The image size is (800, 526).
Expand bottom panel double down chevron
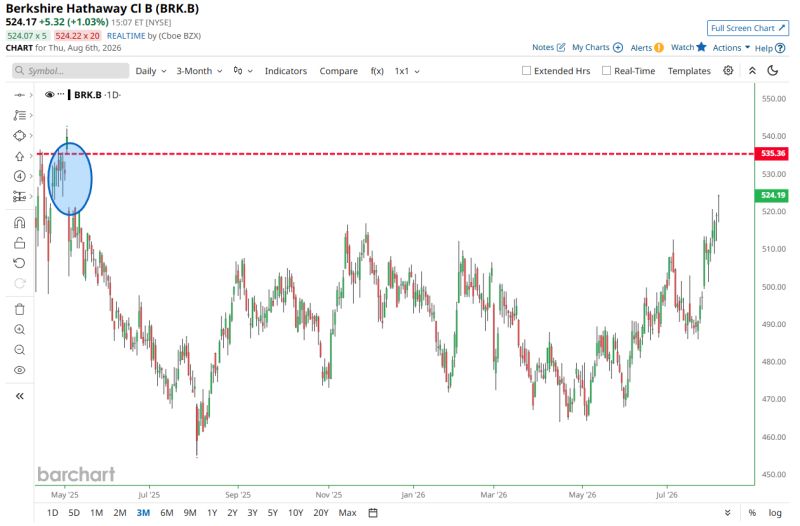point(728,513)
